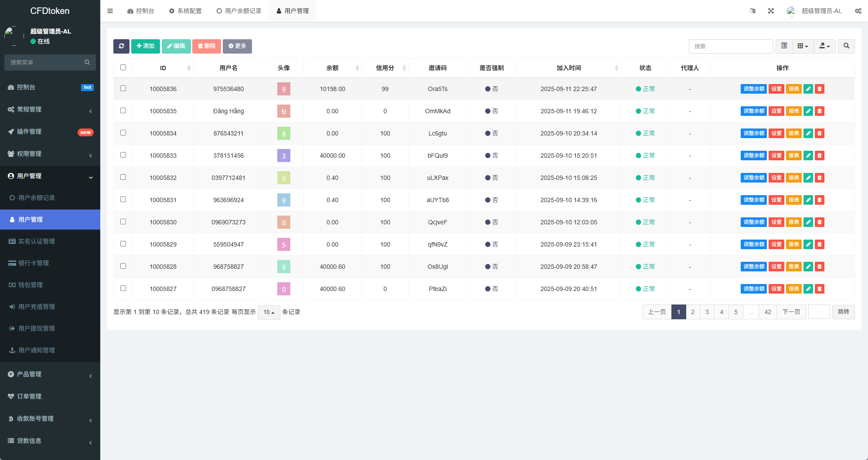Image resolution: width=868 pixels, height=460 pixels.
Task: Tick the select-all checkbox in table header
Action: [123, 68]
